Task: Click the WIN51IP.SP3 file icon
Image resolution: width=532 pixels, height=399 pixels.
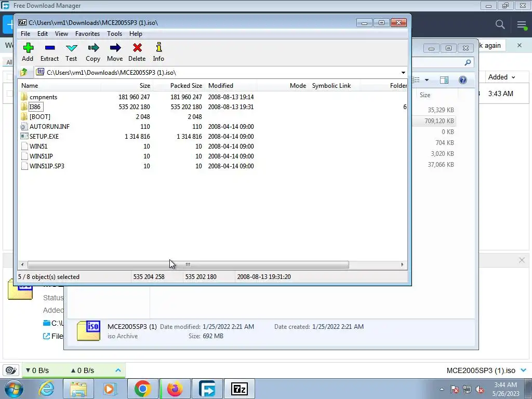Action: tap(24, 166)
